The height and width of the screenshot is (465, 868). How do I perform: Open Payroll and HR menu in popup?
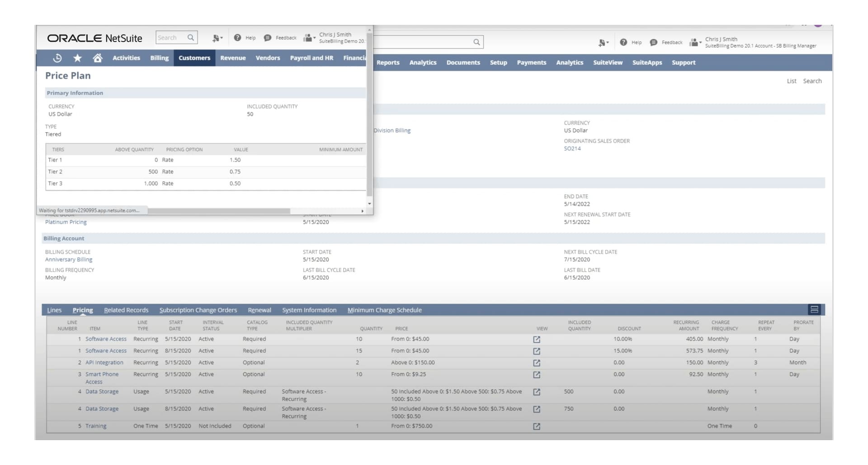pos(311,58)
